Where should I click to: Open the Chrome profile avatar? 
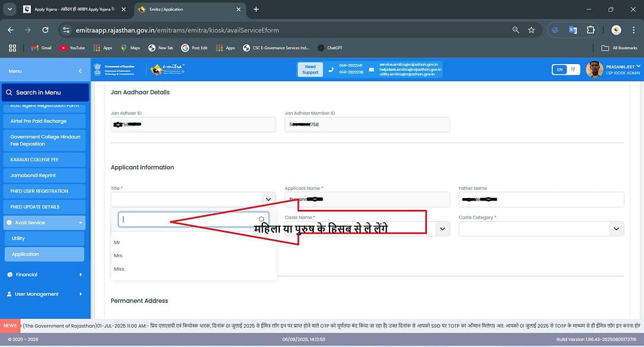pos(616,30)
